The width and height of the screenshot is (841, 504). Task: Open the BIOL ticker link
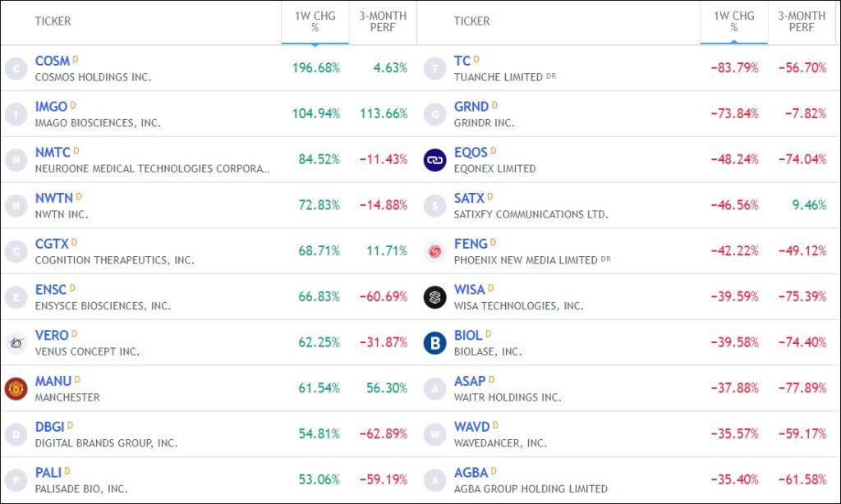tap(468, 336)
